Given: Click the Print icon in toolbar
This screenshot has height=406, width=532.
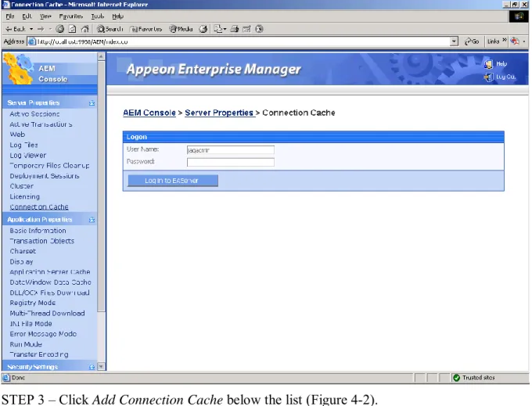Looking at the screenshot, I should click(x=235, y=29).
